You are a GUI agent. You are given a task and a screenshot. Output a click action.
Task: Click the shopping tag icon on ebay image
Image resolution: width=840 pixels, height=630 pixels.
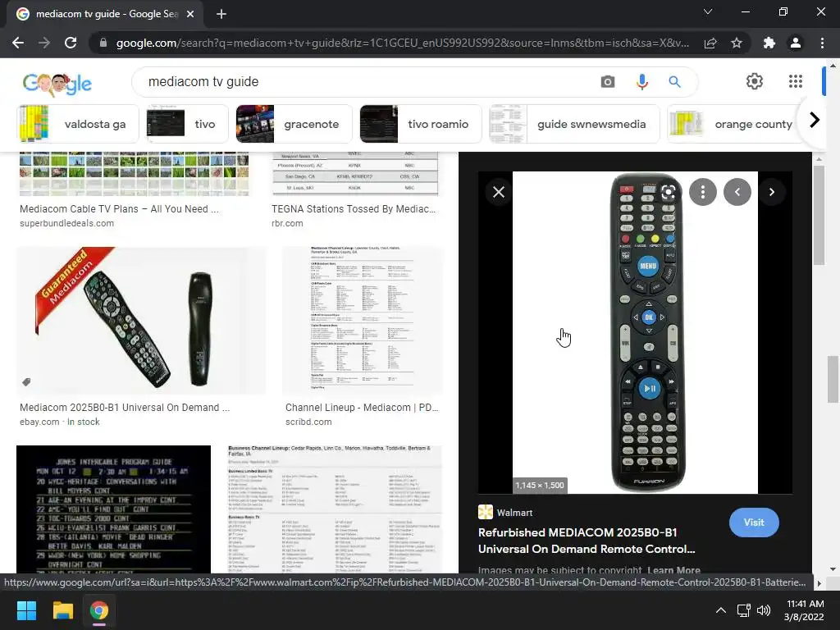pyautogui.click(x=26, y=382)
